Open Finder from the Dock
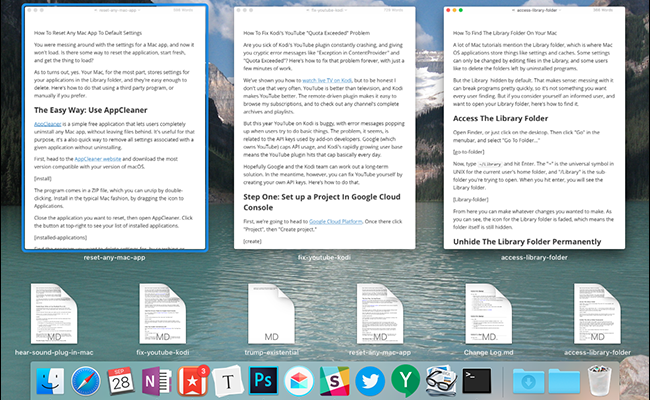The image size is (650, 400). point(48,380)
